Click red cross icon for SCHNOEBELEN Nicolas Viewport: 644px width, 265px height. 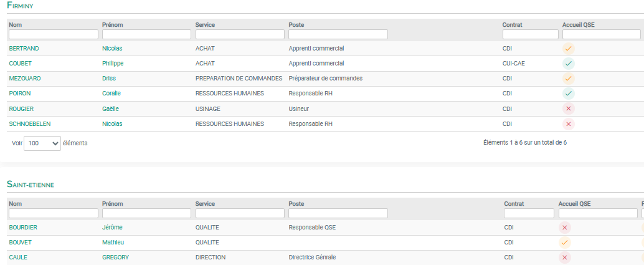569,124
